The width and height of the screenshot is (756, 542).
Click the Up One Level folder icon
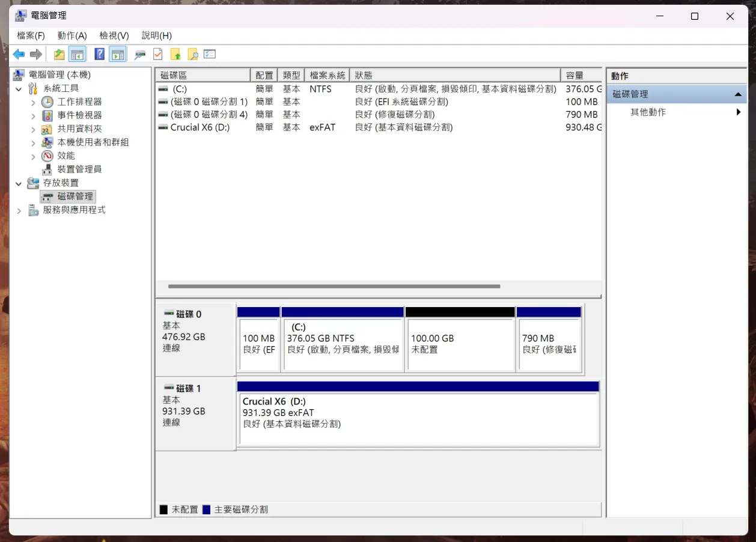tap(59, 55)
